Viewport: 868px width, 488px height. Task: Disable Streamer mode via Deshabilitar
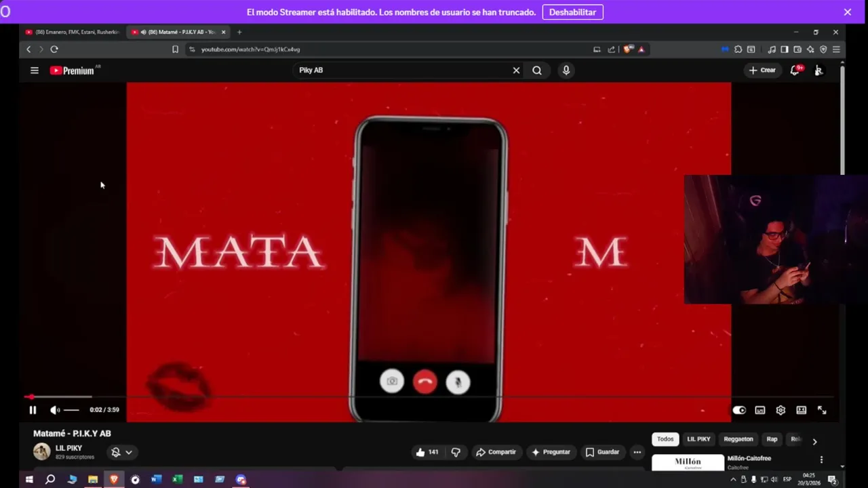572,12
